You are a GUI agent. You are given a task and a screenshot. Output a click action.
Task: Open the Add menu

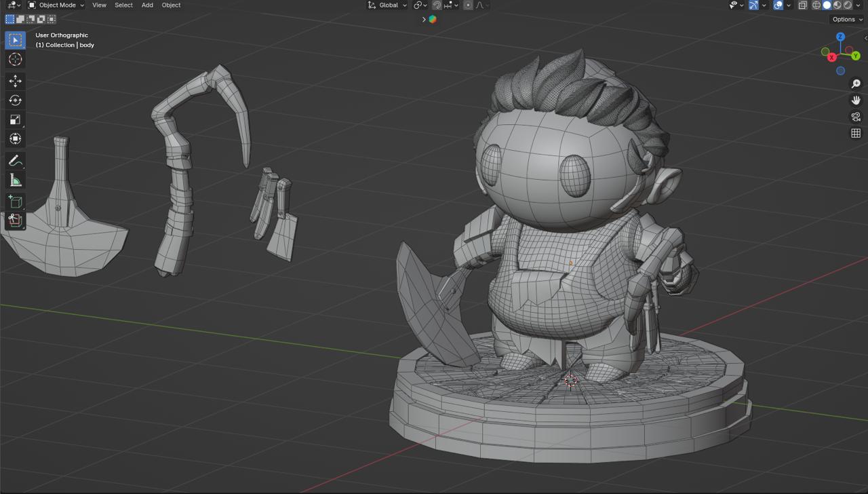click(x=147, y=5)
